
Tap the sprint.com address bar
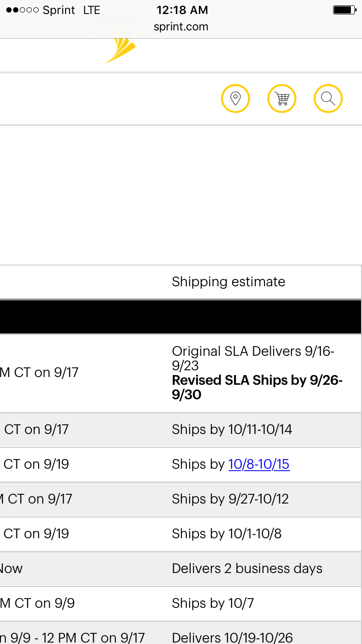pyautogui.click(x=181, y=27)
